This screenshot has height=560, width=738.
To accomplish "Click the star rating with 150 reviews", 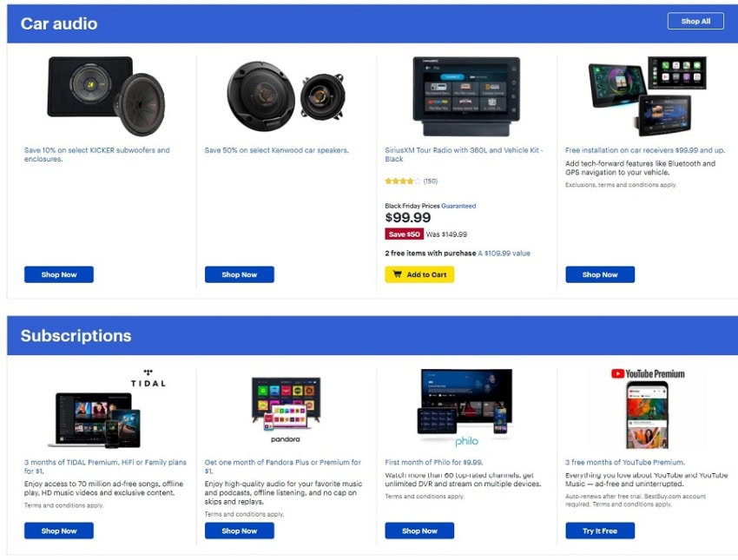I will [411, 181].
